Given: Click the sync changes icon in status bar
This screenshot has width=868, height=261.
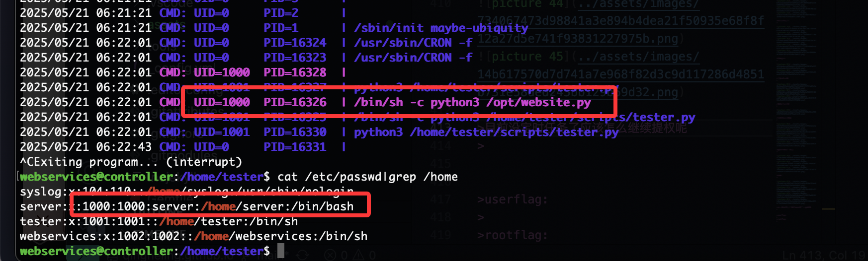Looking at the screenshot, I should 302,255.
